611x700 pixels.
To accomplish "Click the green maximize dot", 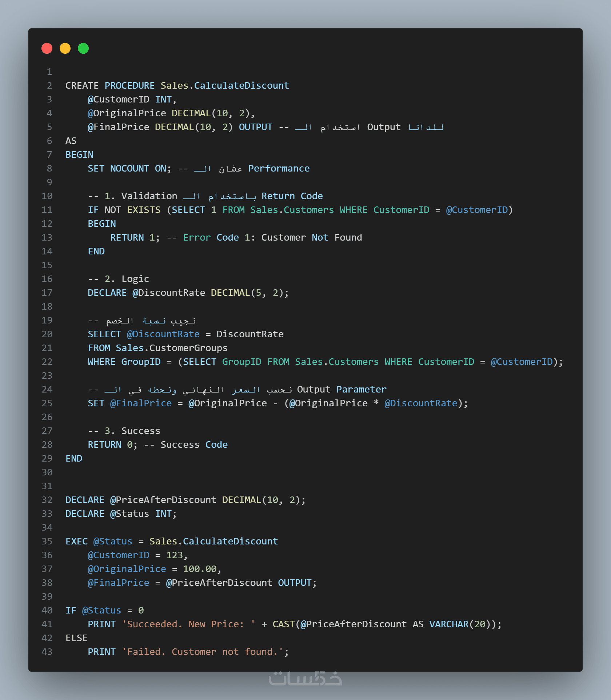I will 83,48.
